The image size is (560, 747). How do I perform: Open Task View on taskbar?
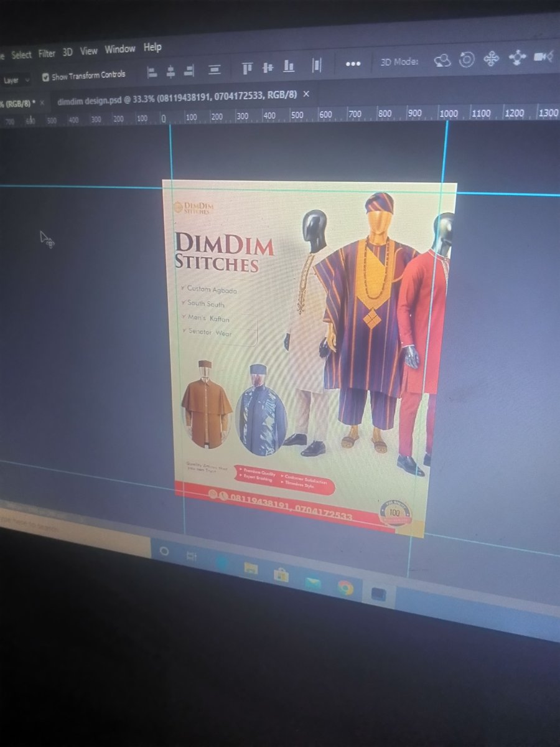coord(191,555)
